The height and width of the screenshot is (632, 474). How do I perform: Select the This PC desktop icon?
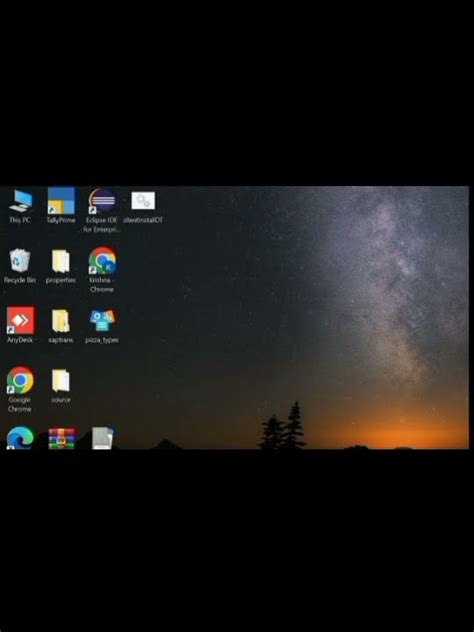pyautogui.click(x=20, y=206)
